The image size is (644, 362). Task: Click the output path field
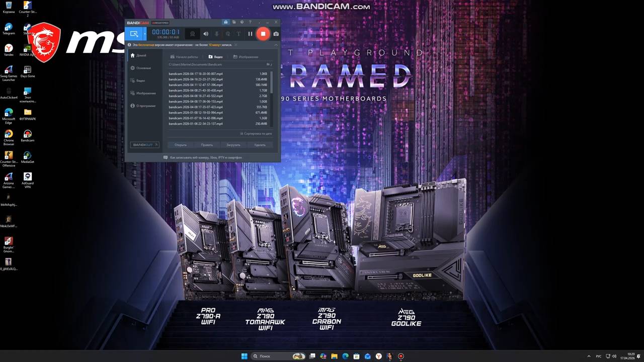click(x=216, y=64)
